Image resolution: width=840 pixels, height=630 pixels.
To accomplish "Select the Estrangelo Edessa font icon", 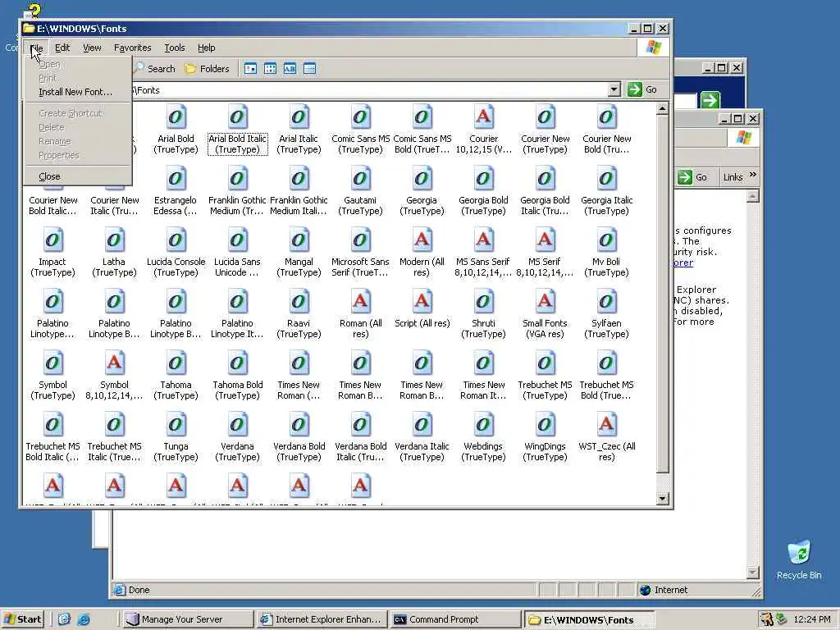I will pyautogui.click(x=176, y=178).
